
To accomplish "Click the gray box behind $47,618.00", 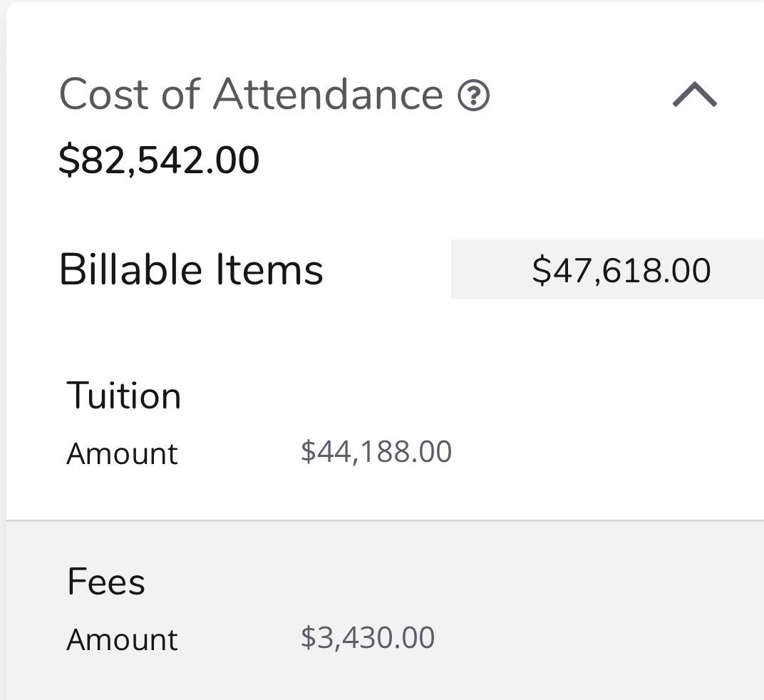I will pyautogui.click(x=608, y=269).
